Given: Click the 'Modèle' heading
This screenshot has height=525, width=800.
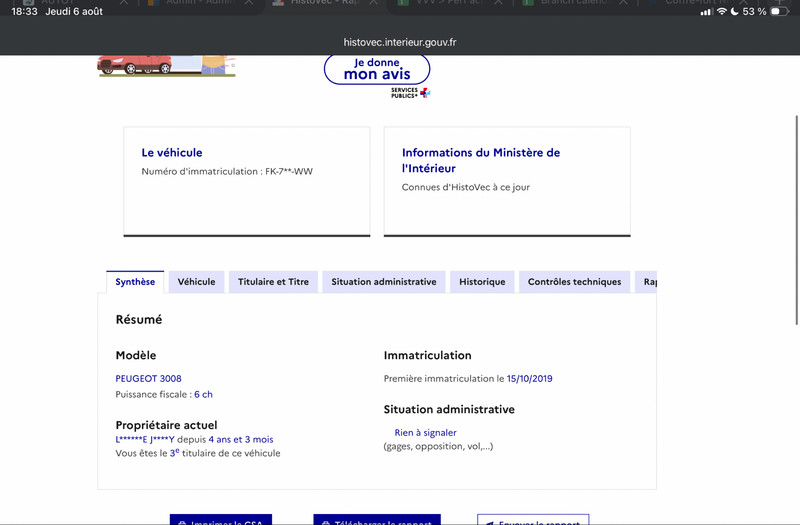Looking at the screenshot, I should click(x=136, y=355).
